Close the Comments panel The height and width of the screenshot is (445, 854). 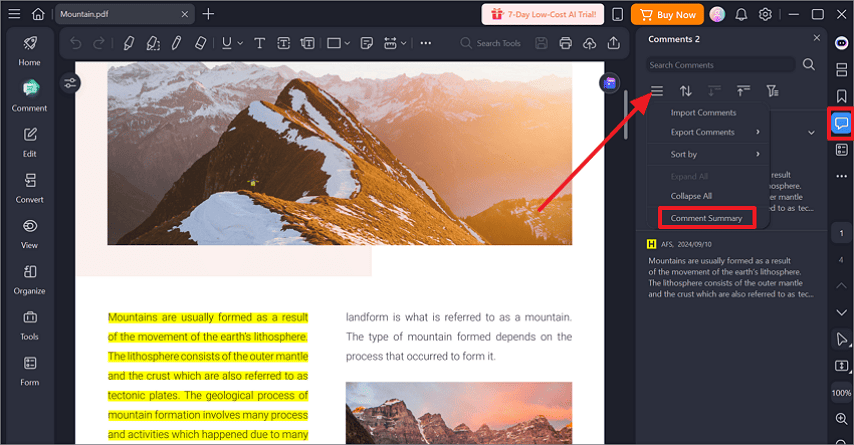click(x=816, y=38)
